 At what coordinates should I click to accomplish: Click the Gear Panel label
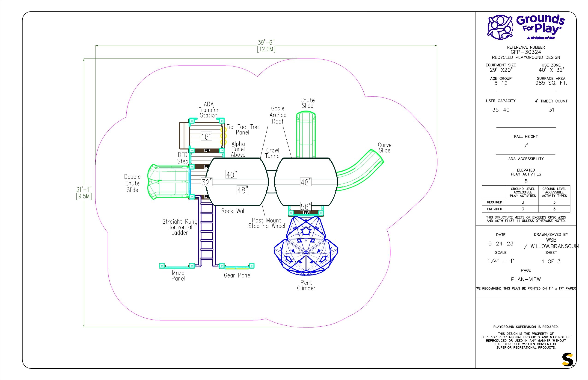coord(238,275)
